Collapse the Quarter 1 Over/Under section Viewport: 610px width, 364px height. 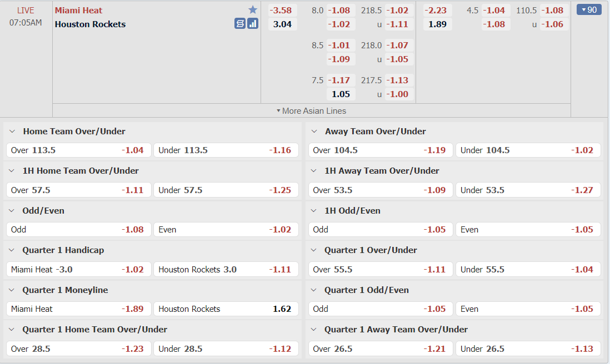314,250
